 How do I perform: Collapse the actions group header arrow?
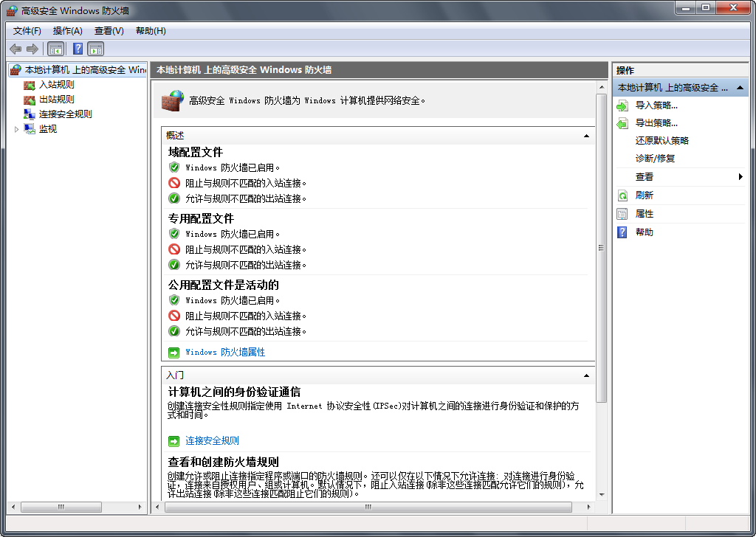tap(740, 88)
